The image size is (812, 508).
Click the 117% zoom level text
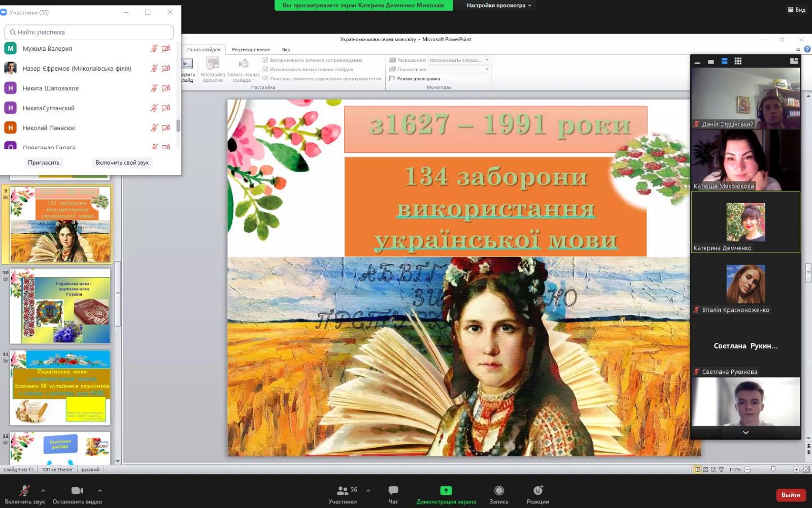[x=735, y=469]
